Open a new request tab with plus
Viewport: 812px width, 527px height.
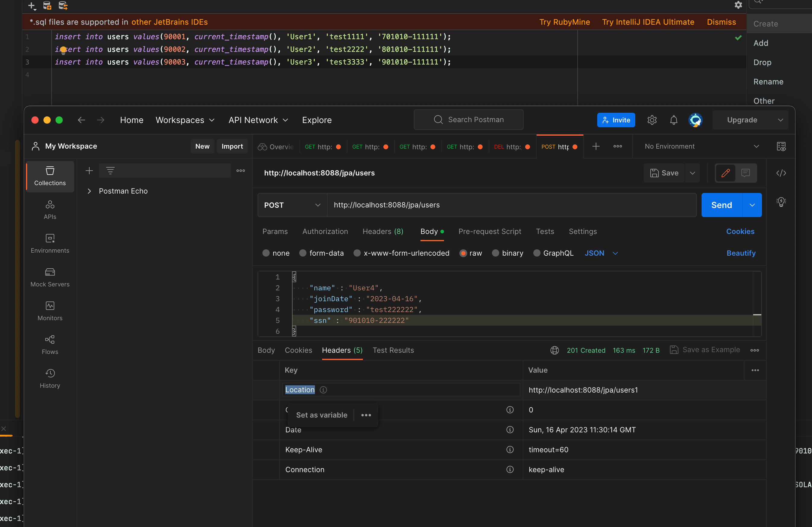(x=596, y=146)
